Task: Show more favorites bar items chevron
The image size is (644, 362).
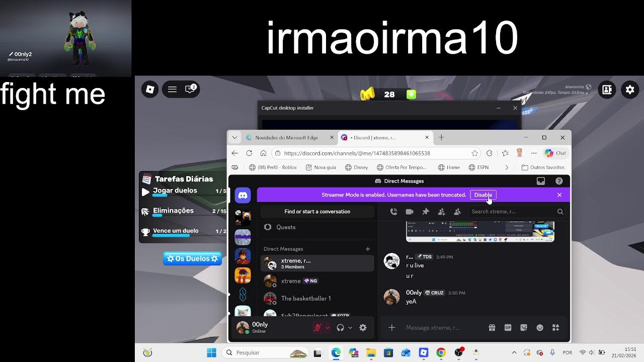Action: [x=507, y=167]
